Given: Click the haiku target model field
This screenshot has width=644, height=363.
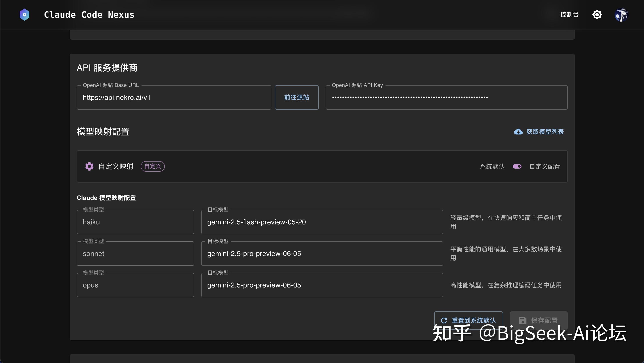Looking at the screenshot, I should pos(322,222).
